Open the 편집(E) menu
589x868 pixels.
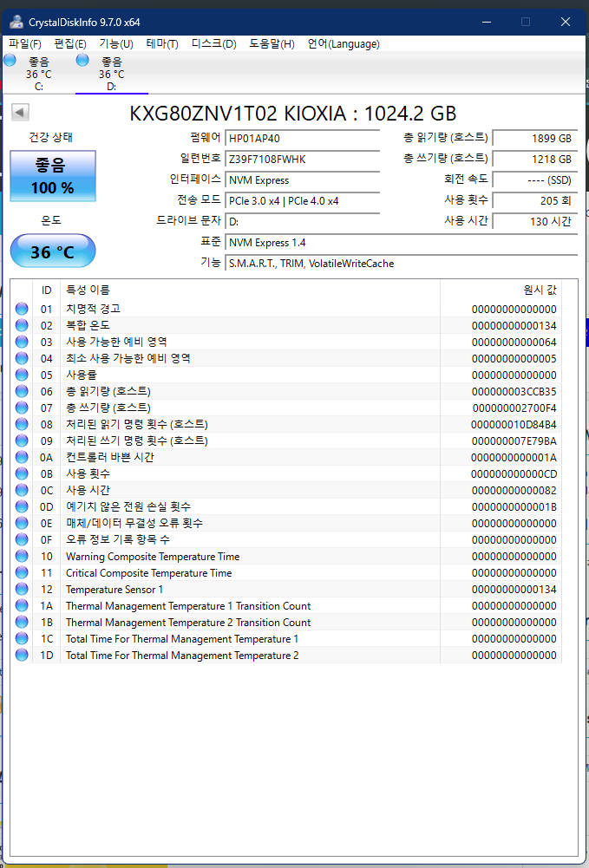tap(70, 44)
